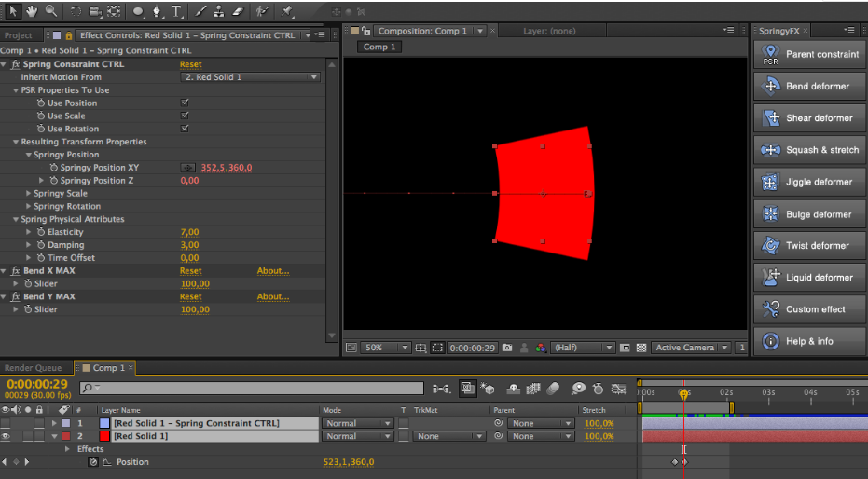Open About link for Bend X MAX
Image resolution: width=868 pixels, height=479 pixels.
click(x=273, y=271)
